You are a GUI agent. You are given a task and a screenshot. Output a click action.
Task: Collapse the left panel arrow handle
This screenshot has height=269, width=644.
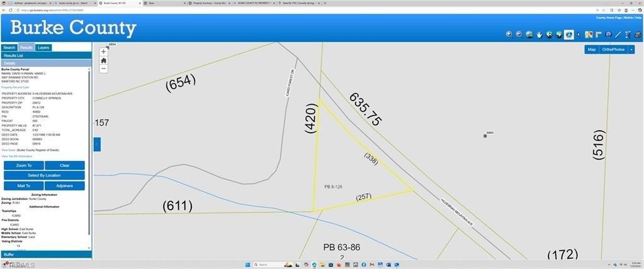pyautogui.click(x=97, y=145)
